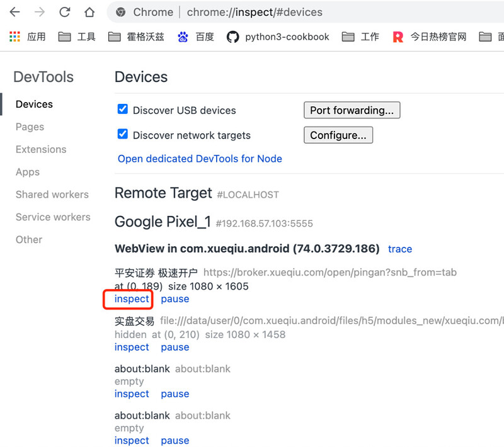This screenshot has height=447, width=504.
Task: Expand the 霍格沃兹 bookmark folder
Action: (136, 37)
